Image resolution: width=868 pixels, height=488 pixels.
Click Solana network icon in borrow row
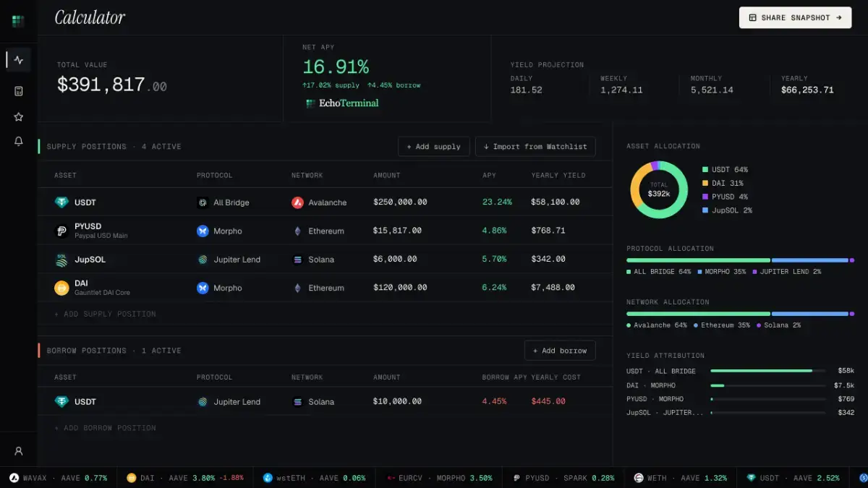tap(297, 401)
